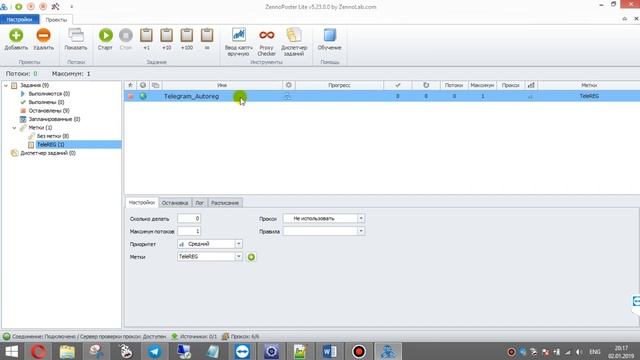Select Диспетчер заданий (0) in the tree

(x=48, y=153)
